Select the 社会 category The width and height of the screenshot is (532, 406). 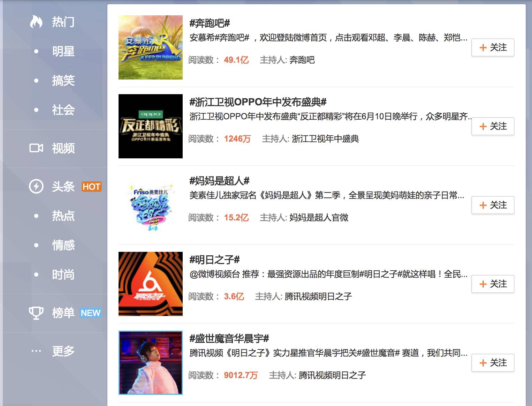pos(63,110)
